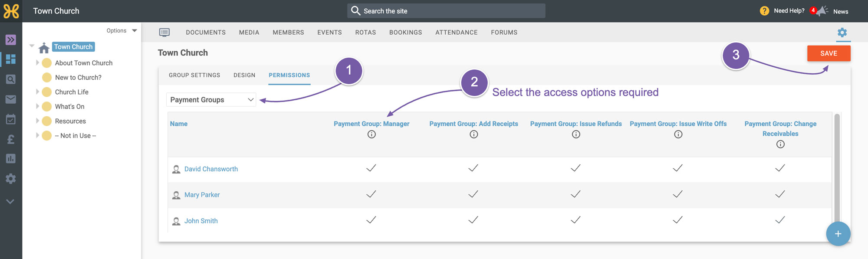Screen dimensions: 868x259
Task: Open David Chansworth's profile link
Action: 211,169
